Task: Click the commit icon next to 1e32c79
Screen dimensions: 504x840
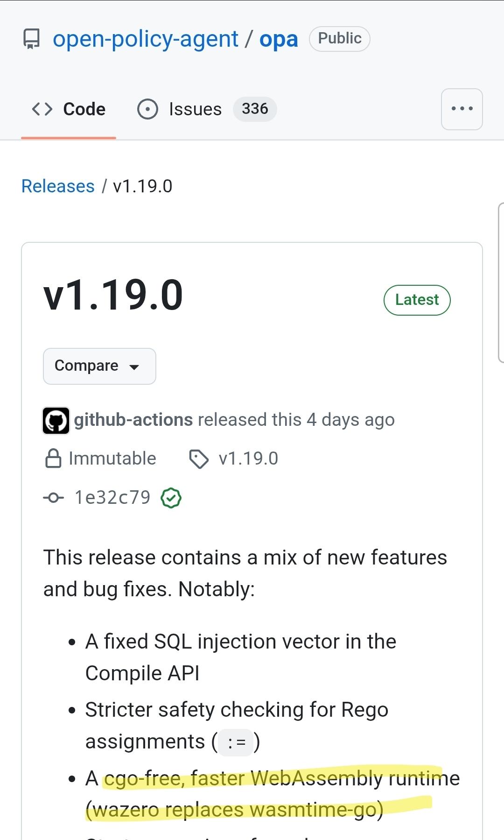Action: point(53,498)
